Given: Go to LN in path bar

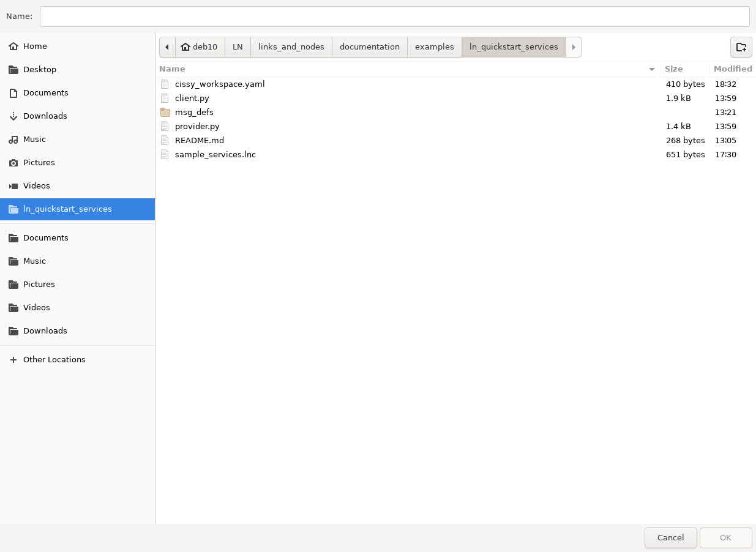Looking at the screenshot, I should pos(238,47).
